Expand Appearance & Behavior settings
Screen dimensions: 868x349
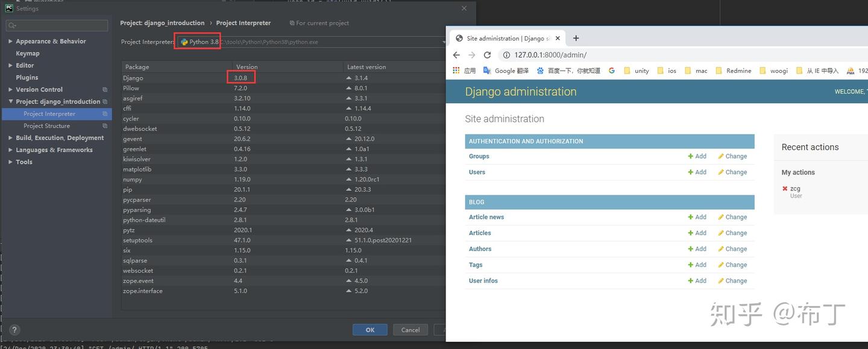[10, 41]
